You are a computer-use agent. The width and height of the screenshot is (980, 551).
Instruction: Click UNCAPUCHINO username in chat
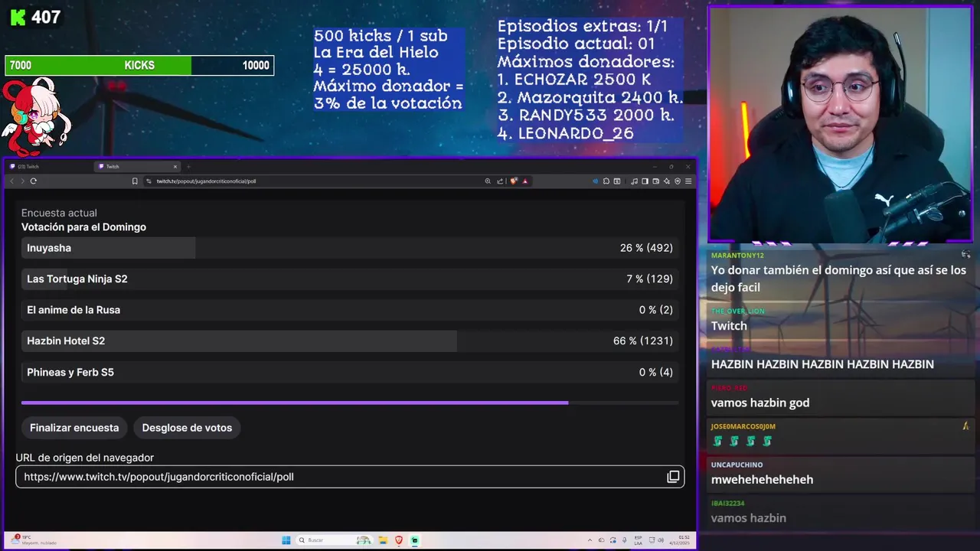(737, 465)
